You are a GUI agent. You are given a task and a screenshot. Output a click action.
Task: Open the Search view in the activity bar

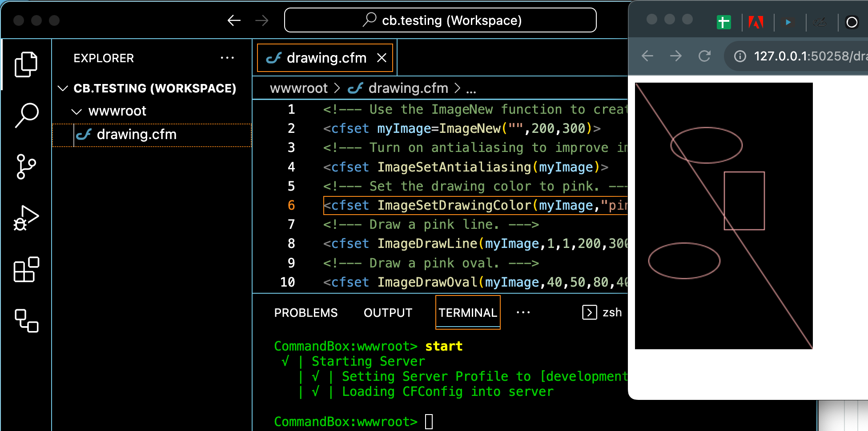[26, 115]
